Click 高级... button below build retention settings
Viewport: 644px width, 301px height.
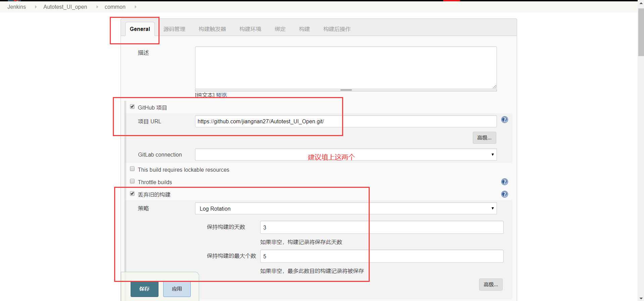491,285
